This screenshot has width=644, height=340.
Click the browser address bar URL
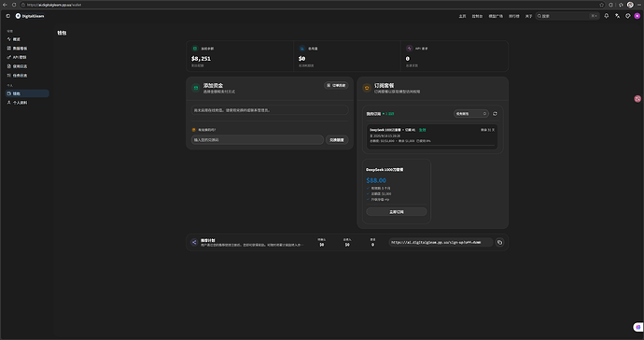coord(54,5)
